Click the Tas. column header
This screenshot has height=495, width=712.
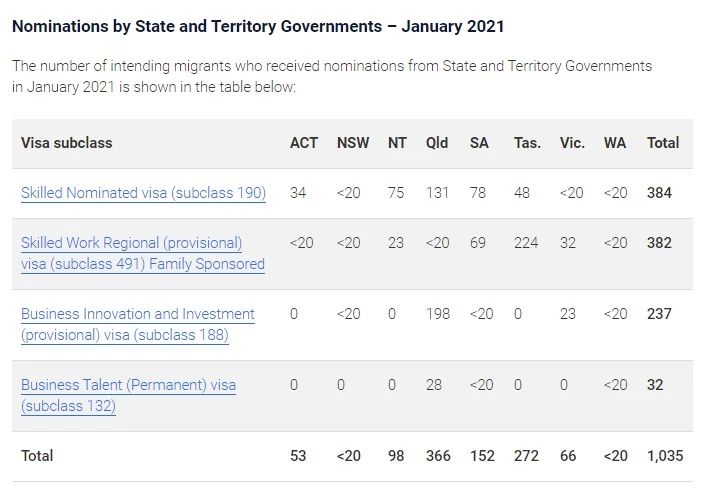tap(527, 143)
